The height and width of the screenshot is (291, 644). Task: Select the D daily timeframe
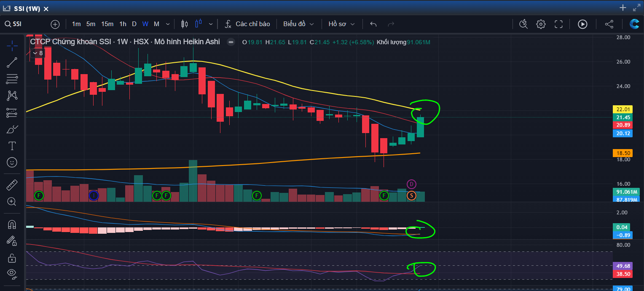click(x=134, y=24)
